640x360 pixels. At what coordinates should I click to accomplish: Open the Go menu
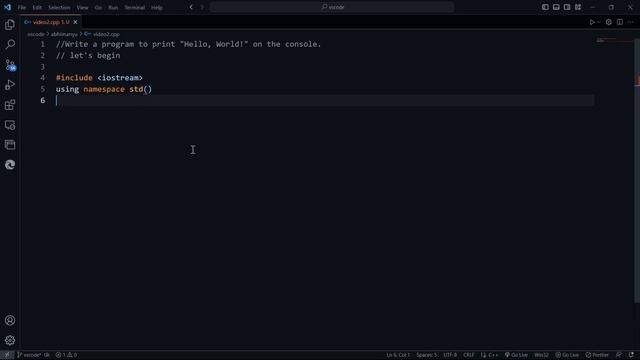pos(98,7)
